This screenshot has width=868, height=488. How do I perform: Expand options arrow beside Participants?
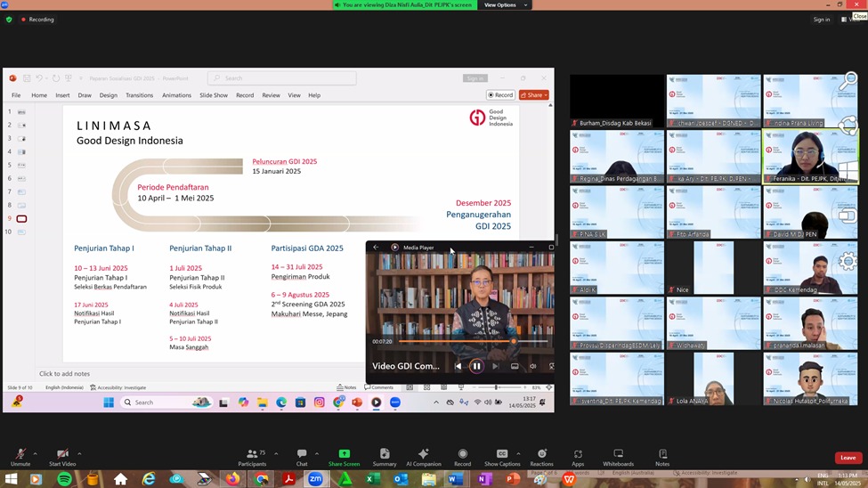276,453
